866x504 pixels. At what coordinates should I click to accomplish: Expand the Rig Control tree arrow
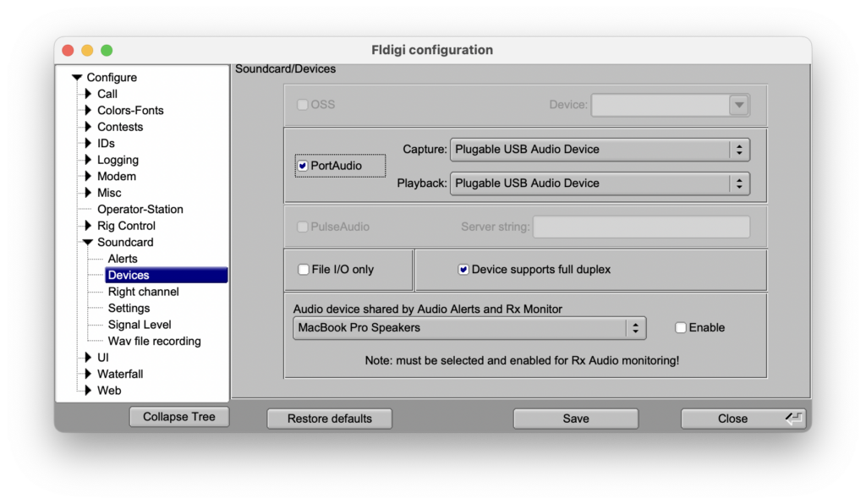click(87, 226)
